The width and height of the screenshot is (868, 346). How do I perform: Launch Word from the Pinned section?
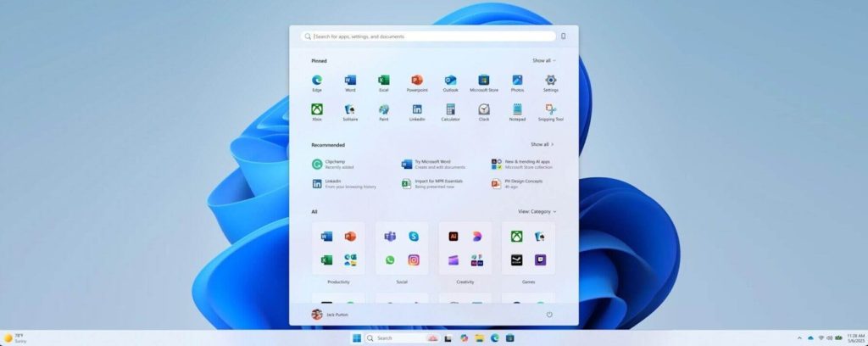350,82
